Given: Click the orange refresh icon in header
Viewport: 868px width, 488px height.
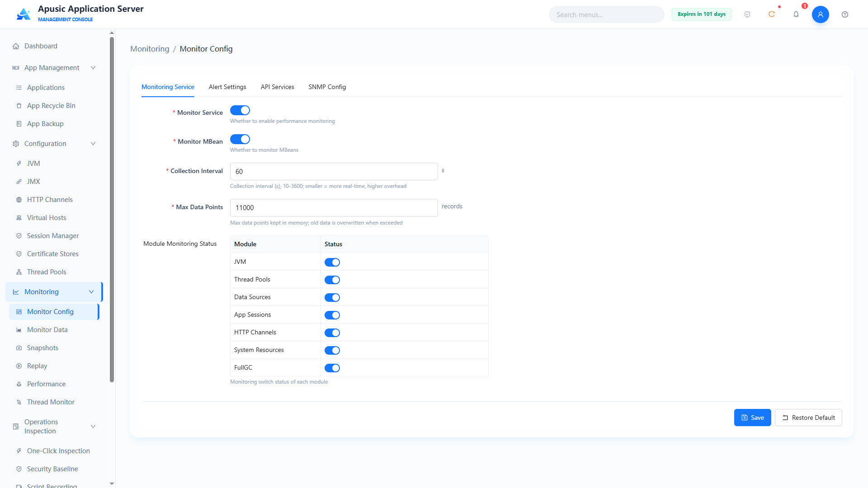Looking at the screenshot, I should pyautogui.click(x=772, y=14).
